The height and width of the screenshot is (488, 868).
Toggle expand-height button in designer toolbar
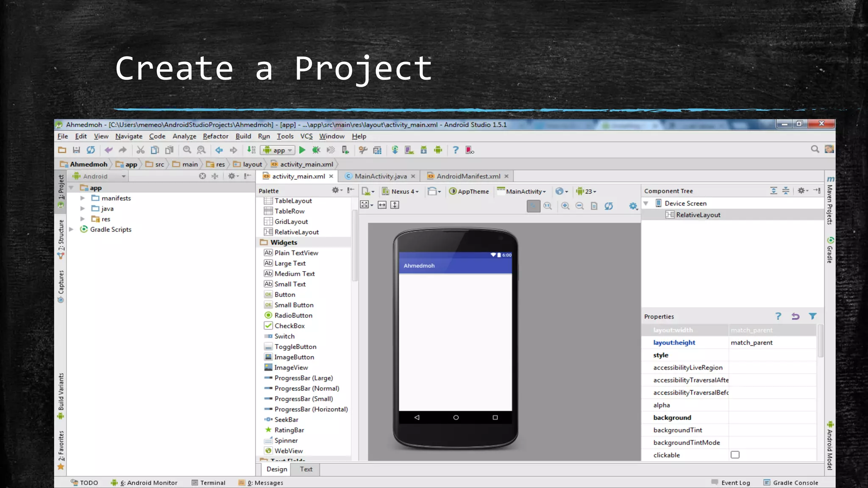395,205
